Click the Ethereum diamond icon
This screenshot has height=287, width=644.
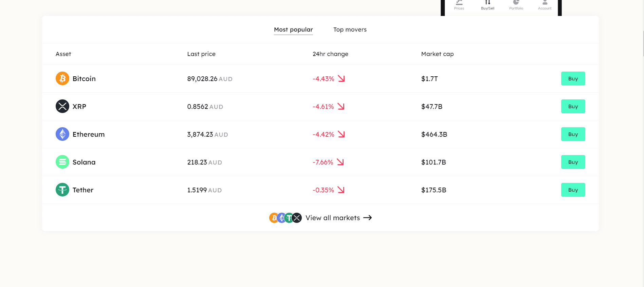pos(62,134)
